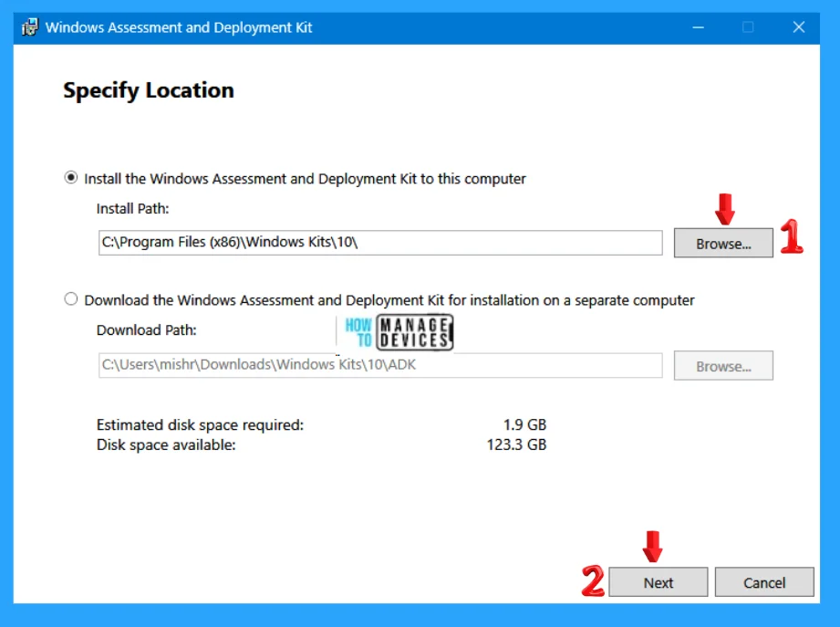Screen dimensions: 840x627
Task: Click the Download Path text field
Action: pos(380,365)
